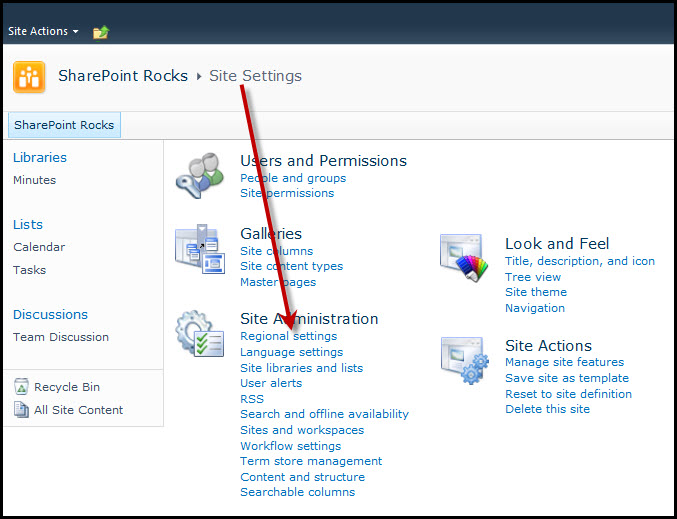Open the Recycle Bin icon
The image size is (677, 519).
(x=22, y=387)
